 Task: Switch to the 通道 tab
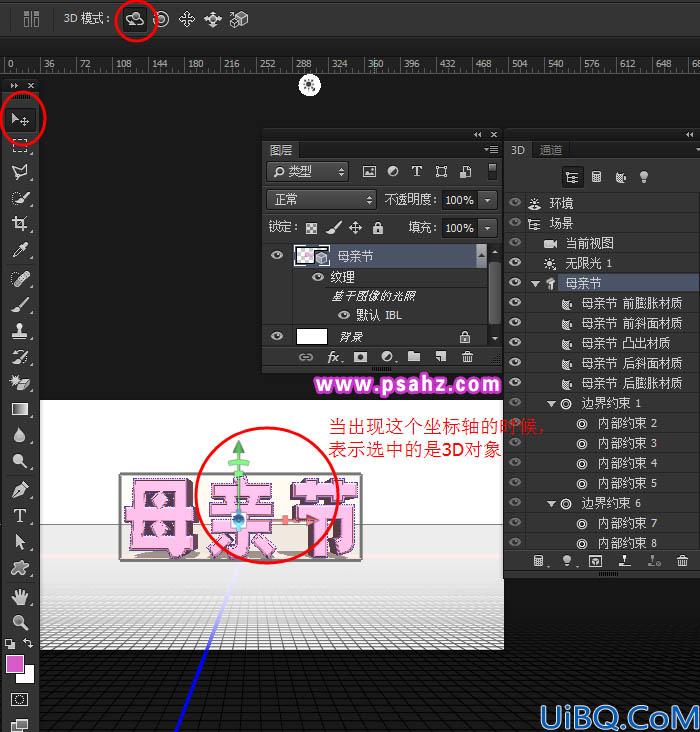click(x=551, y=150)
